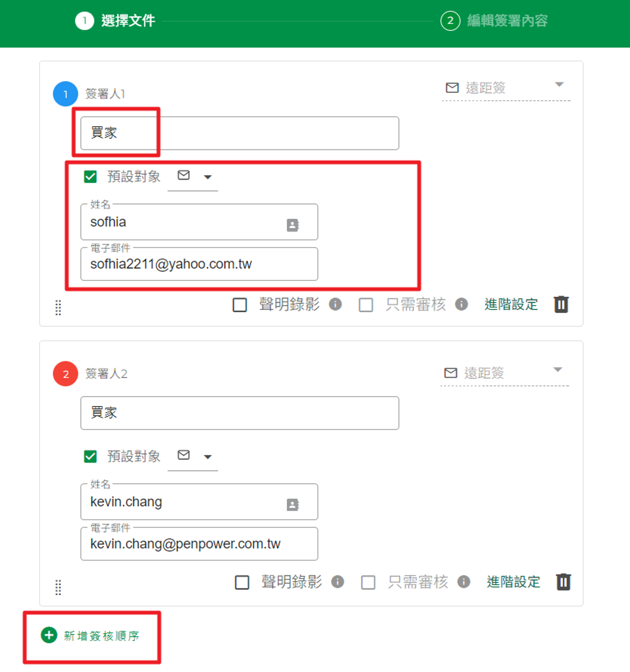Open the mail-type dropdown beside 預設對象 for signer 2
Image resolution: width=630 pixels, height=672 pixels.
pos(193,456)
